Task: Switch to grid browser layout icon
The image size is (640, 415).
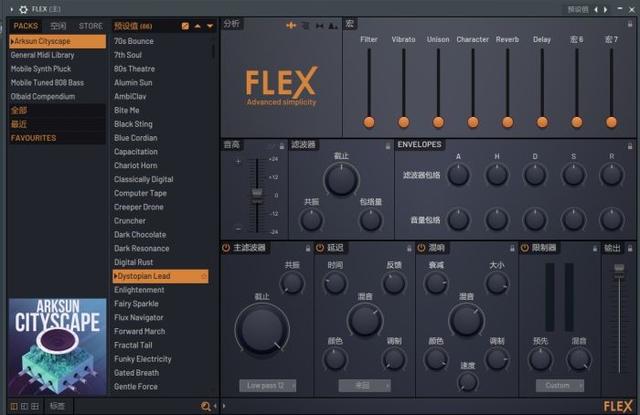Action: click(x=35, y=406)
